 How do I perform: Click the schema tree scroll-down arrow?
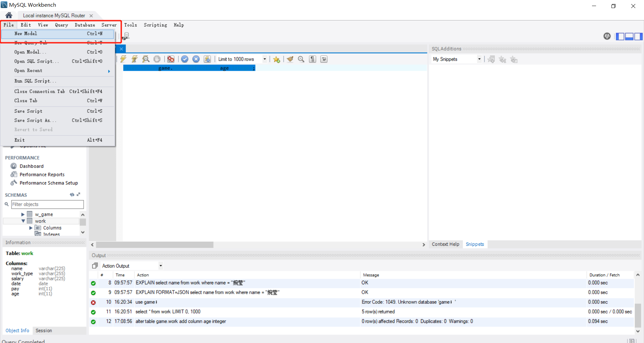[83, 232]
